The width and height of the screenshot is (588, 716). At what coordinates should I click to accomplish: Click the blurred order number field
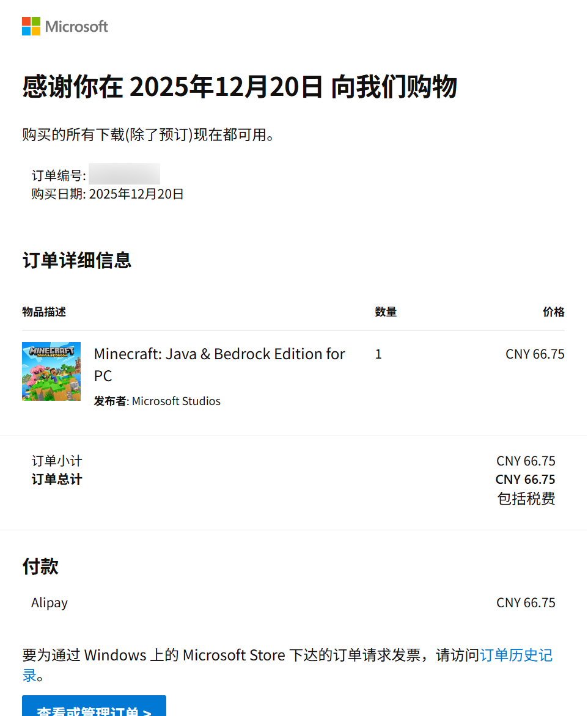click(x=124, y=174)
